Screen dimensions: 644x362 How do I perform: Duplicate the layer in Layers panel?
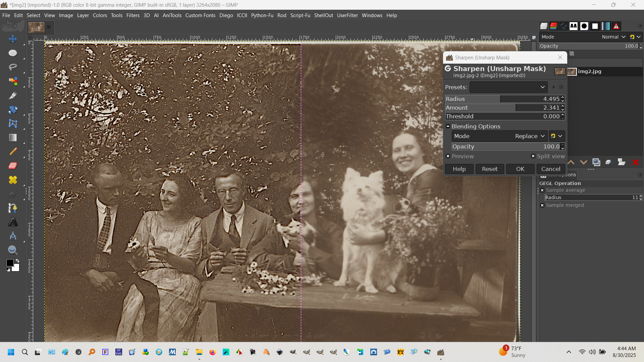[596, 162]
